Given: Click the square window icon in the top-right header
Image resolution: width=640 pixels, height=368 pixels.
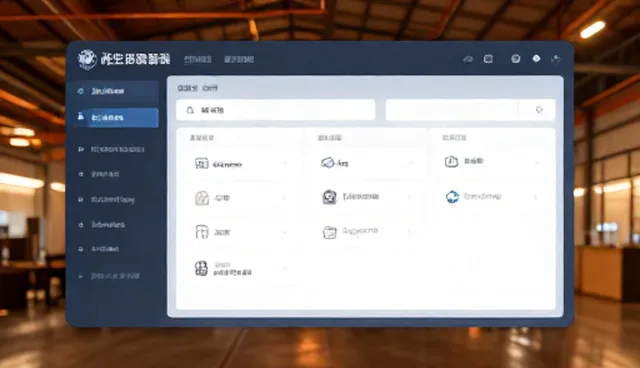Looking at the screenshot, I should 488,59.
